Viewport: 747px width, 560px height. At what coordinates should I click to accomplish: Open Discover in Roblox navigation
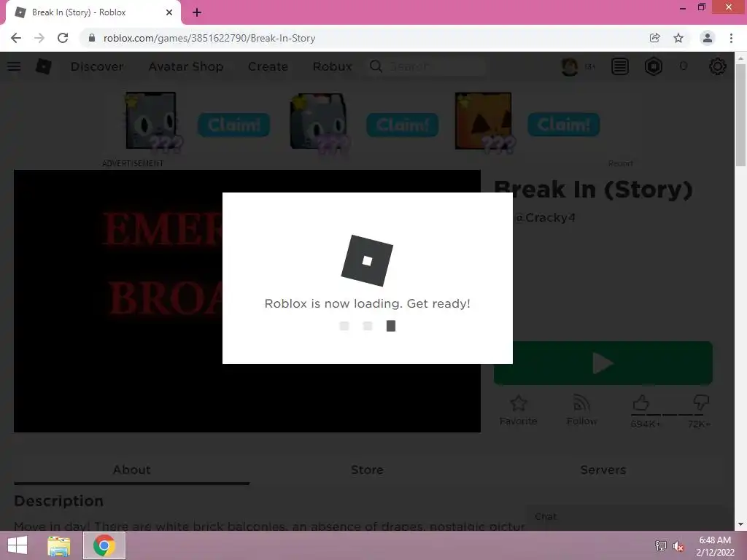tap(97, 66)
